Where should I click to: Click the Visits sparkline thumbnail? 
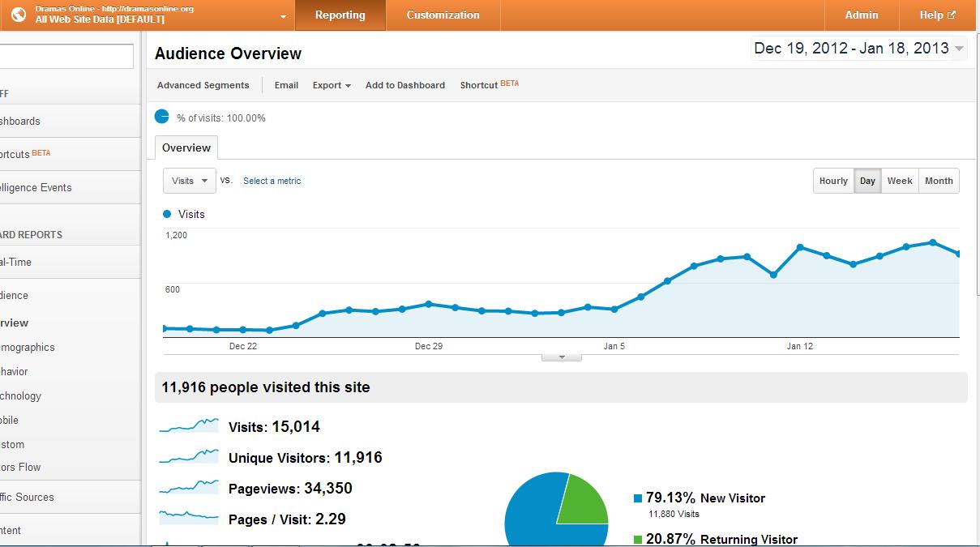(x=189, y=425)
